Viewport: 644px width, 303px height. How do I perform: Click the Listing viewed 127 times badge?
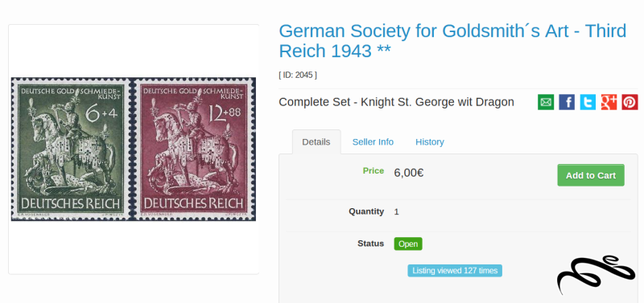(455, 271)
